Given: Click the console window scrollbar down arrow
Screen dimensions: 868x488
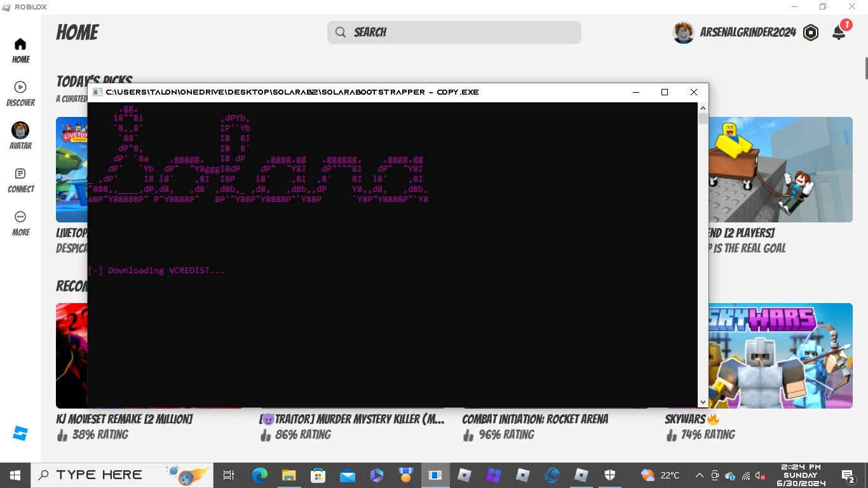Looking at the screenshot, I should 703,402.
